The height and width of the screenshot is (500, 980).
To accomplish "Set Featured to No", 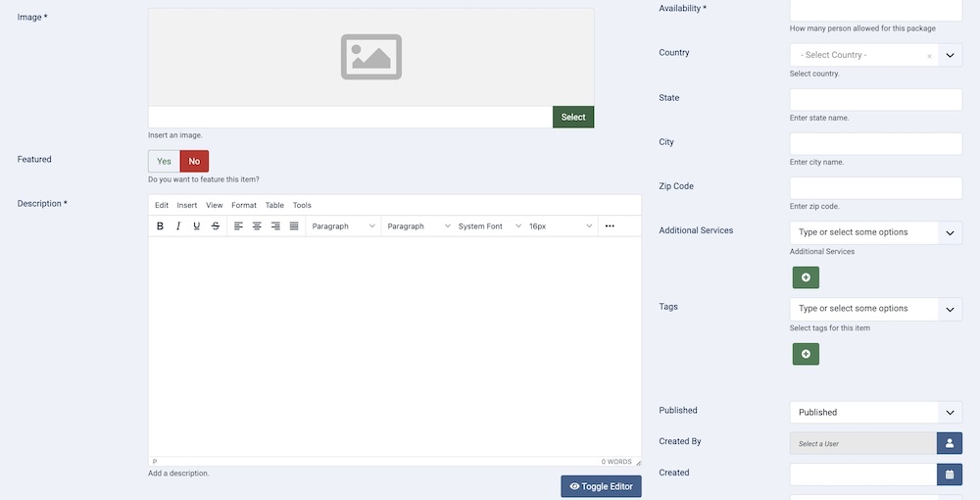I will (194, 162).
